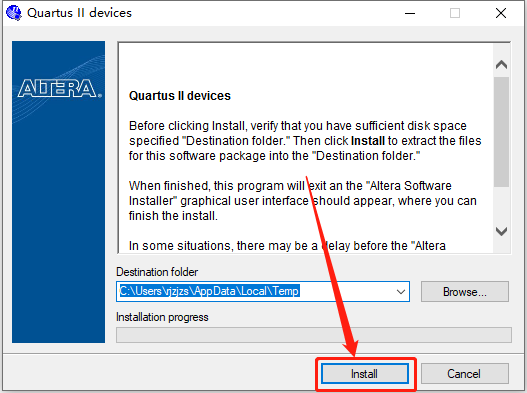Click scrollbar track below the thumb
The height and width of the screenshot is (393, 527).
(x=501, y=205)
